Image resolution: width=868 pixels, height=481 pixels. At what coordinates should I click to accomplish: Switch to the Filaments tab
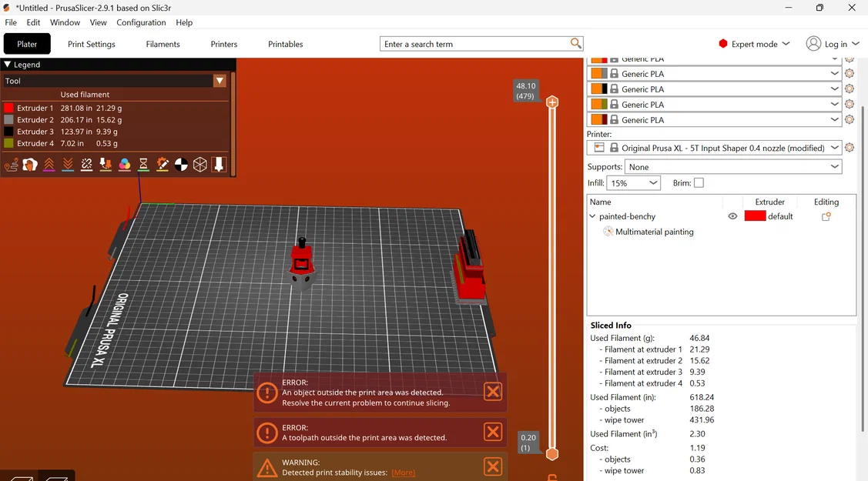coord(163,44)
